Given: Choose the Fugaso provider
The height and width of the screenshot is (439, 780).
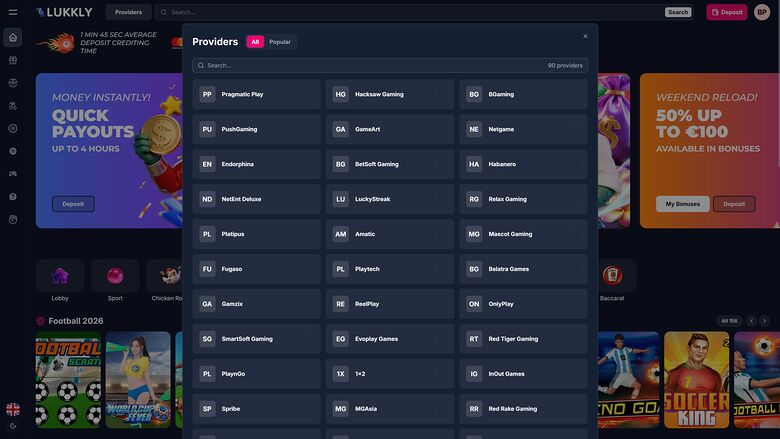Looking at the screenshot, I should click(x=257, y=269).
